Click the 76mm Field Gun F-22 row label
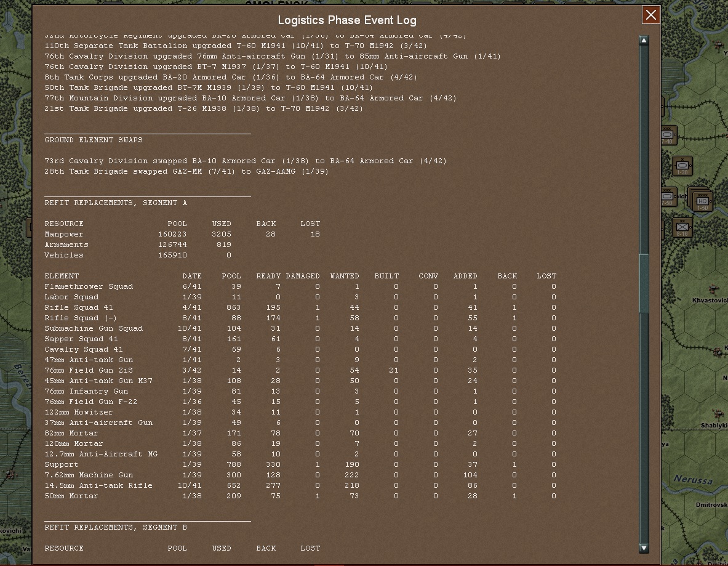 pos(91,402)
